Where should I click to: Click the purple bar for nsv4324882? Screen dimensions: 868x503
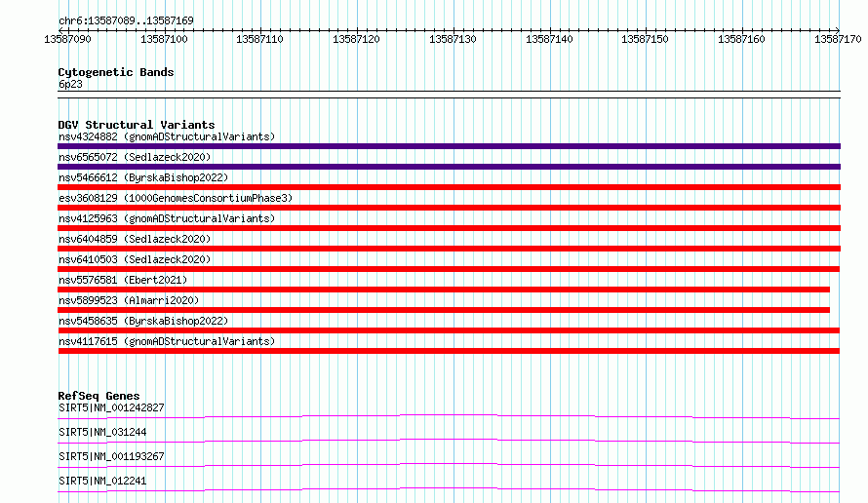pos(449,146)
